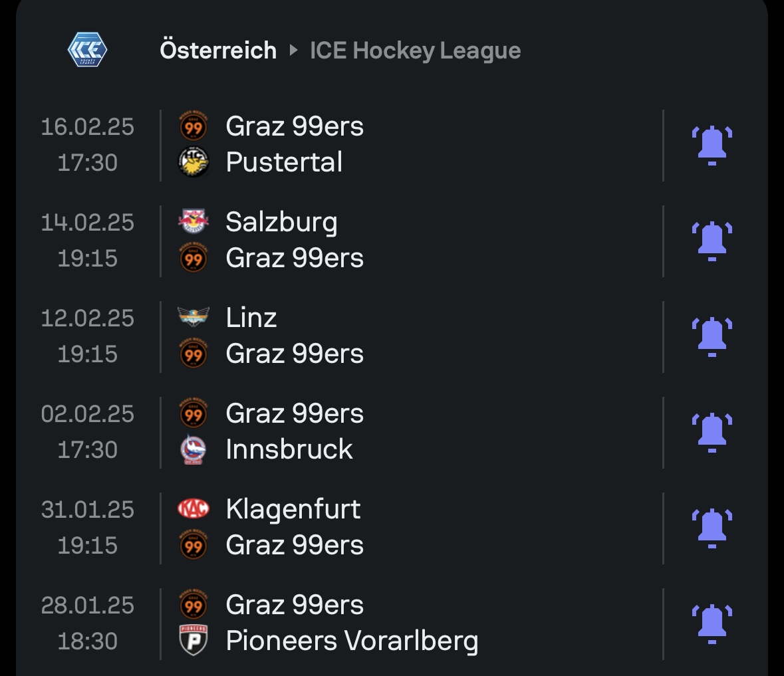Enable alert bell for Klagenfurt vs Graz 99ers
784x676 pixels.
click(x=712, y=528)
